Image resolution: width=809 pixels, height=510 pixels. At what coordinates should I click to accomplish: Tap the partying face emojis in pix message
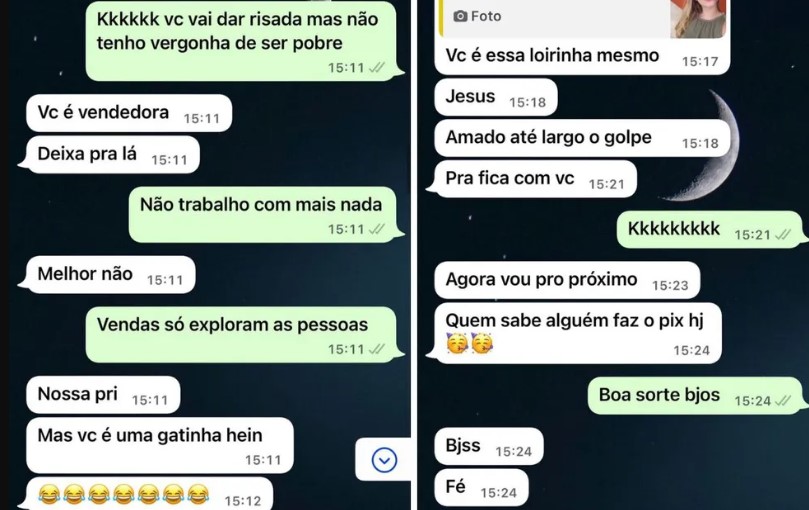tap(469, 343)
